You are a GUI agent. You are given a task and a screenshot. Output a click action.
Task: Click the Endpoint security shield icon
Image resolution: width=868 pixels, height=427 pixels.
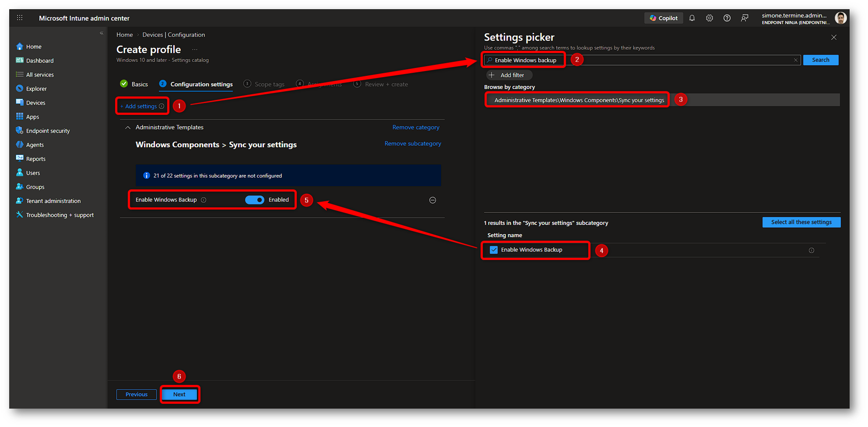(20, 131)
